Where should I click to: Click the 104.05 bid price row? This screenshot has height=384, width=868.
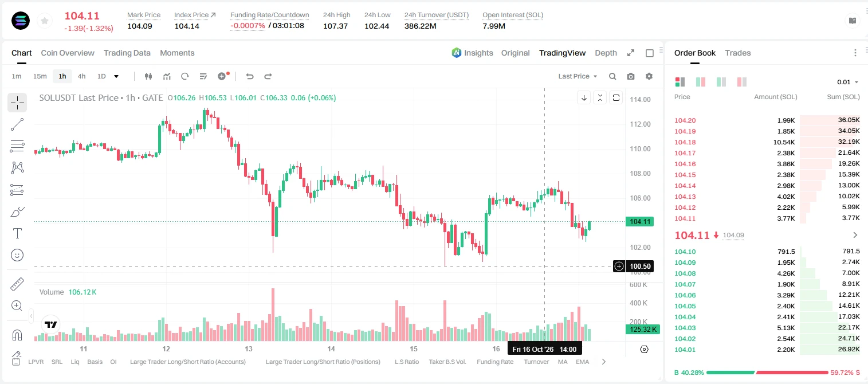click(767, 306)
